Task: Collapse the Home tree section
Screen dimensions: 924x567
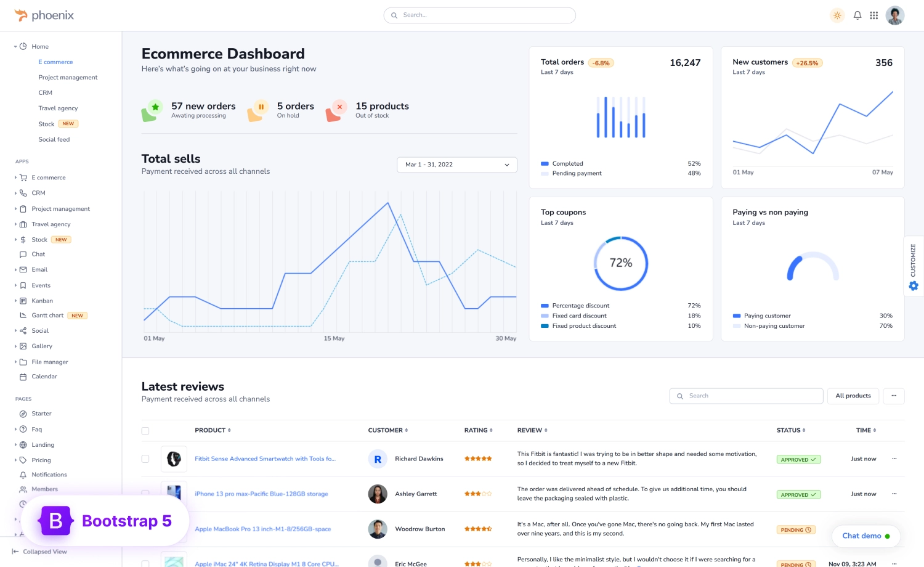Action: click(15, 47)
